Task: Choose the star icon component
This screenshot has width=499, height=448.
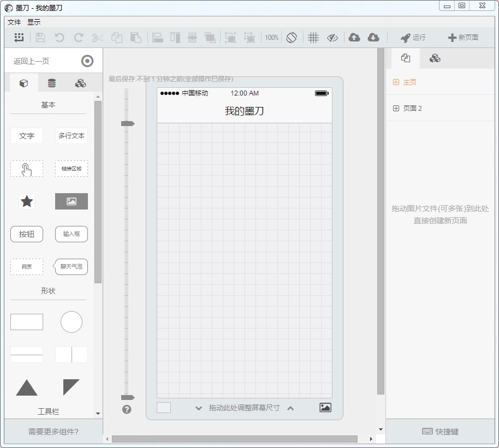Action: tap(27, 201)
